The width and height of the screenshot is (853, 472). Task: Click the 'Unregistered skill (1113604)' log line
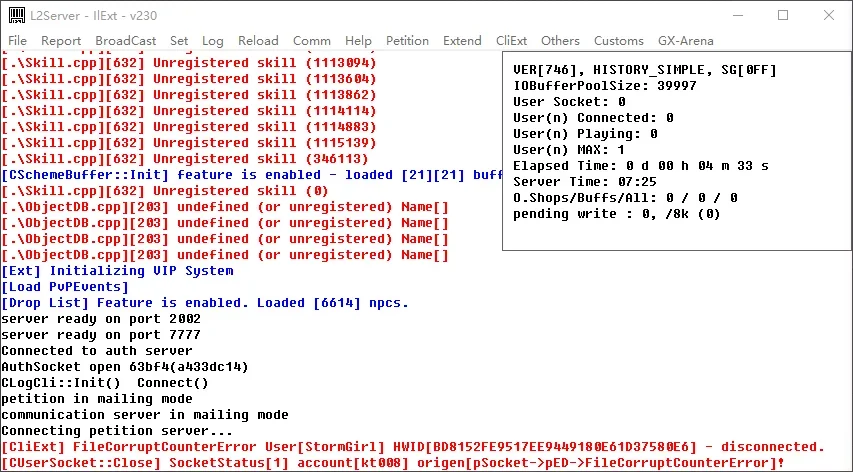(189, 79)
